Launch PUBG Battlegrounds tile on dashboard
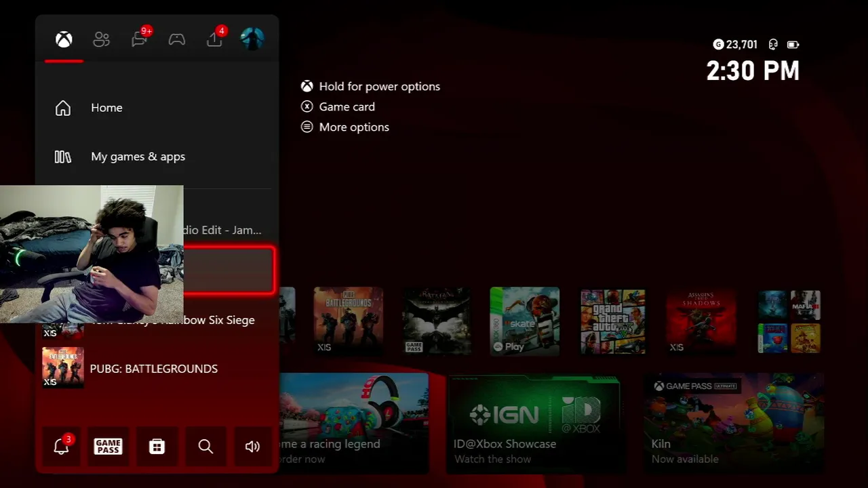This screenshot has height=488, width=868. [x=348, y=321]
